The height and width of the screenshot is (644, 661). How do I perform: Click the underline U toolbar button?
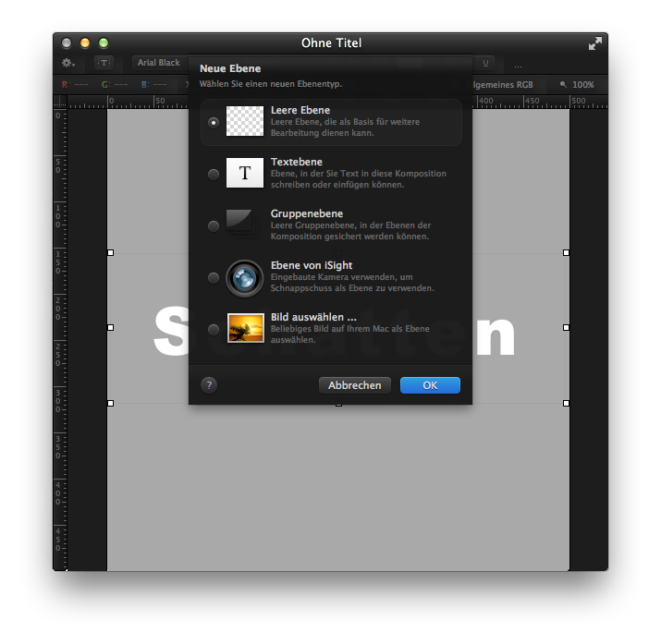point(486,63)
